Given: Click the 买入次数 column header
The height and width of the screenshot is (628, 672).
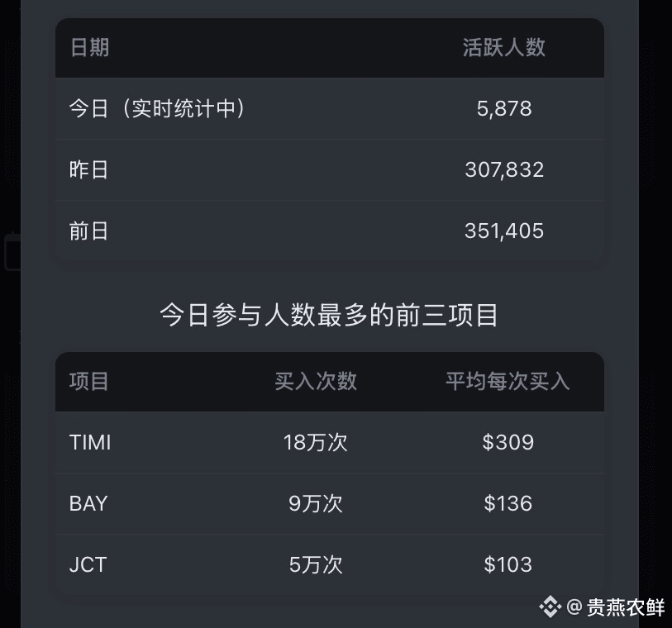Looking at the screenshot, I should coord(316,381).
